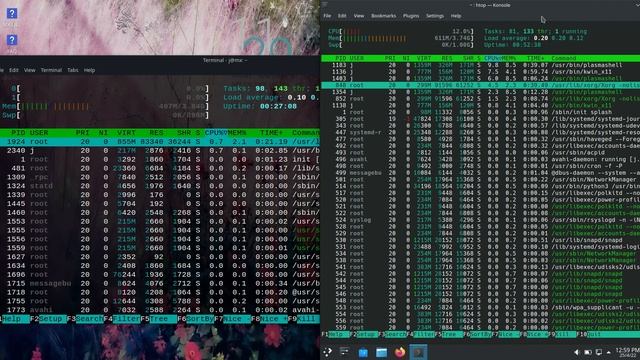Viewport: 640px width, 360px height.
Task: Click F1 Help in the Konsole htop
Action: coord(335,334)
